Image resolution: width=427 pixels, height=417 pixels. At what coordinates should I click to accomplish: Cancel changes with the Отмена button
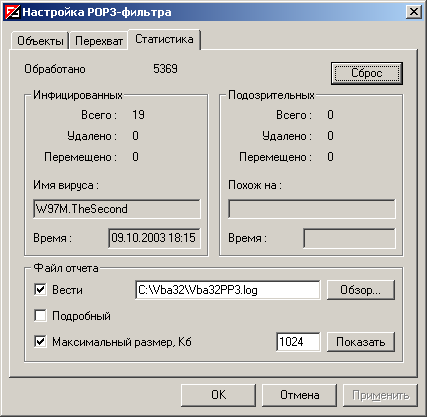coord(299,395)
